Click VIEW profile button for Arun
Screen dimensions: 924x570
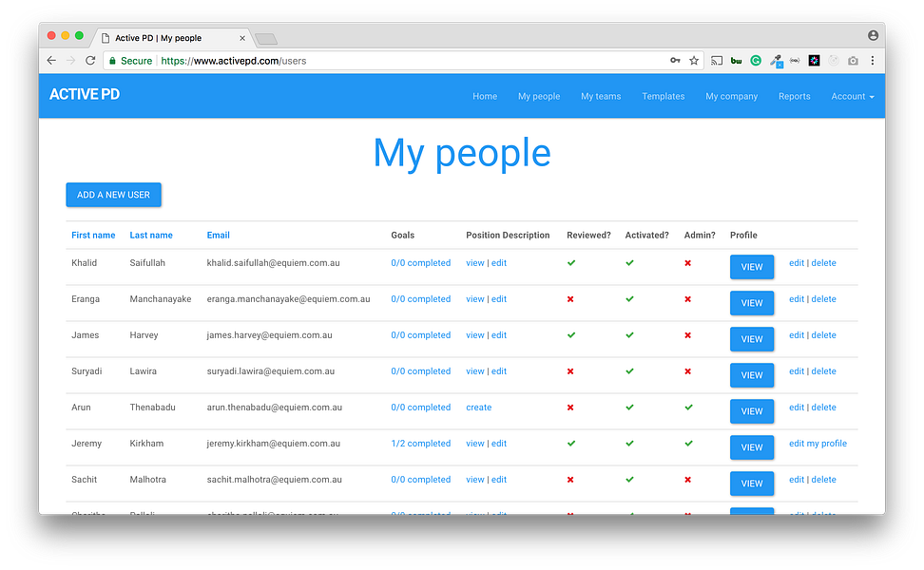(x=752, y=411)
